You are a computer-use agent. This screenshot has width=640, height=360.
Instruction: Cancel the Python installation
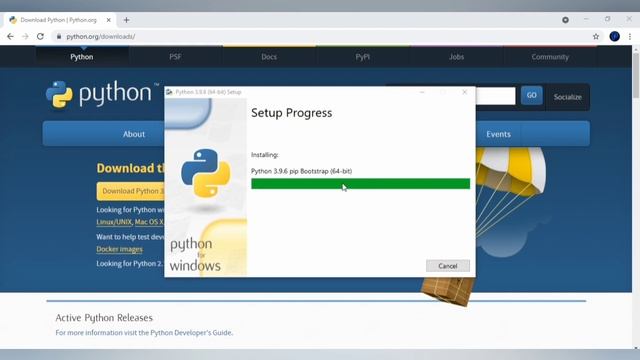pos(448,266)
